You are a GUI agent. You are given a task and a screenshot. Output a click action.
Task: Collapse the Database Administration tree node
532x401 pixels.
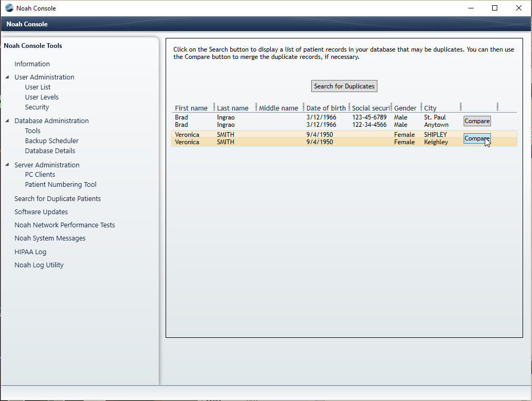tap(7, 121)
